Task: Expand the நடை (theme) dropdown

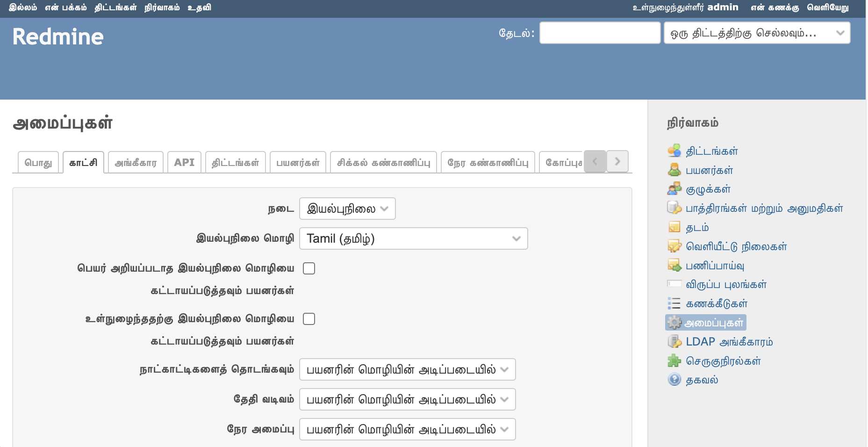Action: (348, 209)
